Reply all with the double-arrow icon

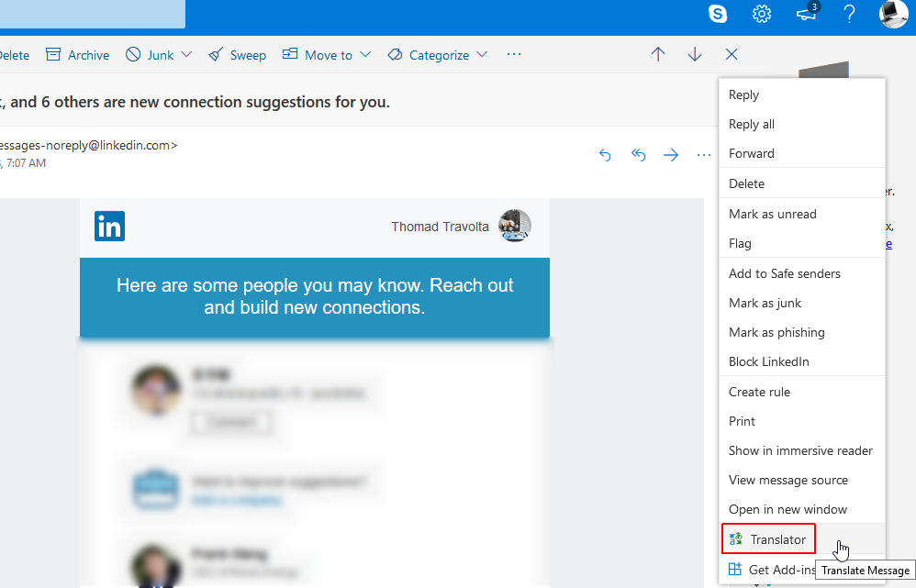638,155
